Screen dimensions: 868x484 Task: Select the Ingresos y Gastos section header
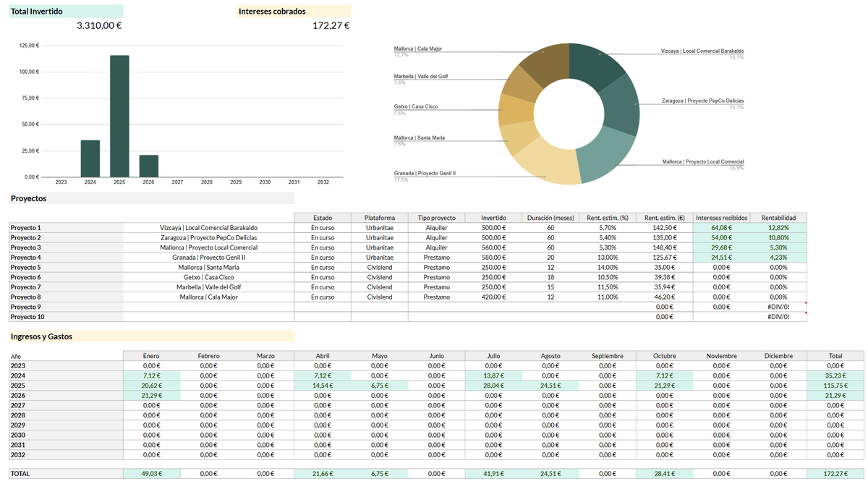(151, 336)
